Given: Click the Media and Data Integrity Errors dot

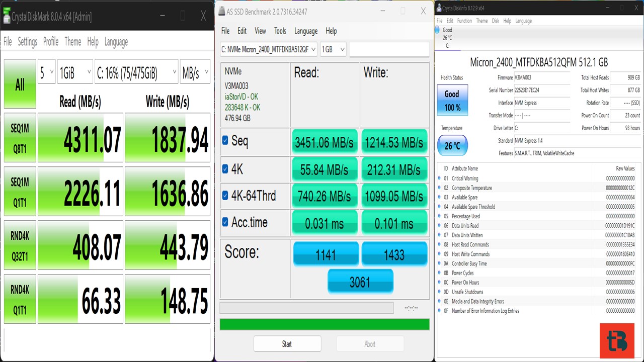Looking at the screenshot, I should pyautogui.click(x=440, y=301).
